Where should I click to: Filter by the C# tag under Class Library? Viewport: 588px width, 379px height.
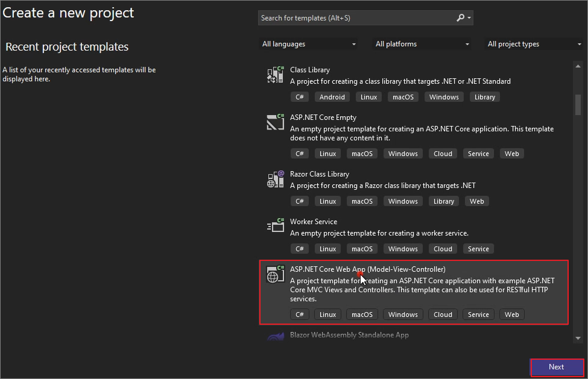coord(300,96)
